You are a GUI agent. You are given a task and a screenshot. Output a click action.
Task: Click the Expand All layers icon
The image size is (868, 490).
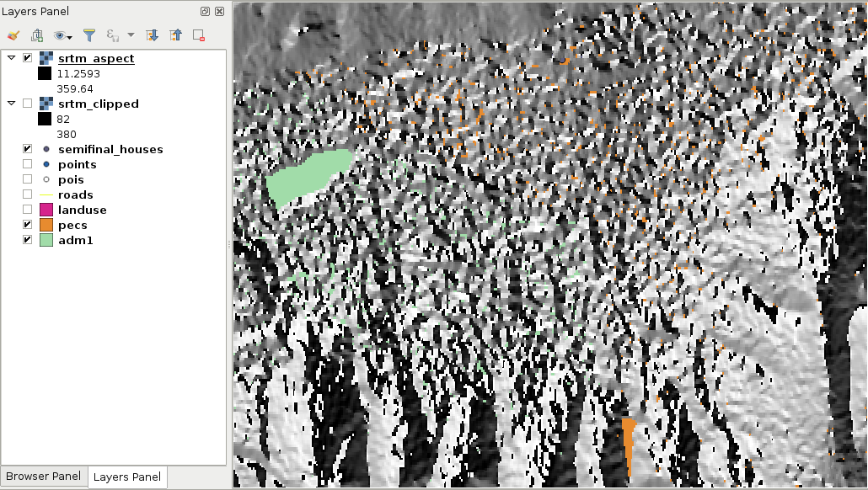[x=152, y=35]
